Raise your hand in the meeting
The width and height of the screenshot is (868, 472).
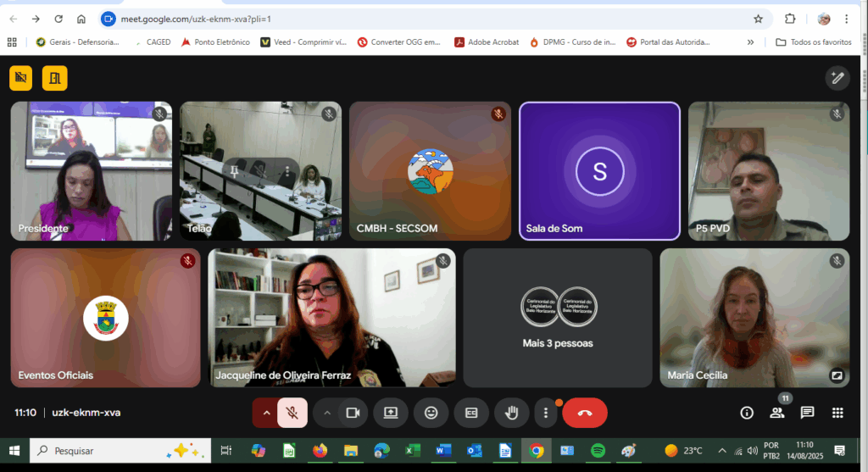pyautogui.click(x=511, y=413)
